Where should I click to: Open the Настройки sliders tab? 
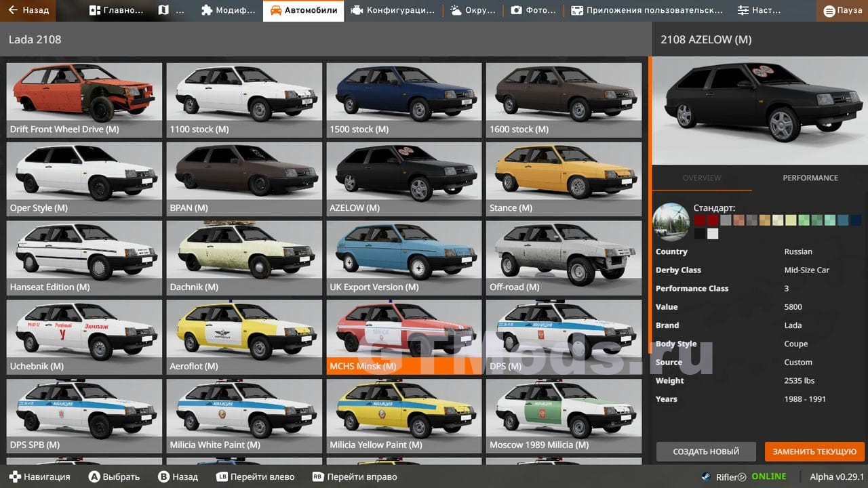(x=759, y=10)
